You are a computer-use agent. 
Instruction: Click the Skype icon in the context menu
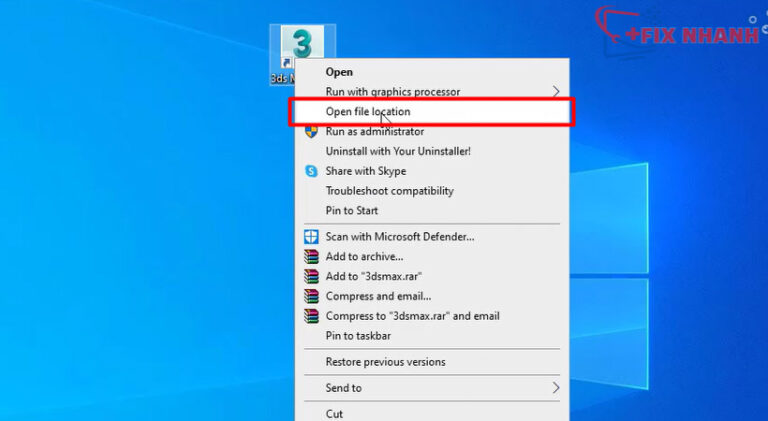click(311, 171)
